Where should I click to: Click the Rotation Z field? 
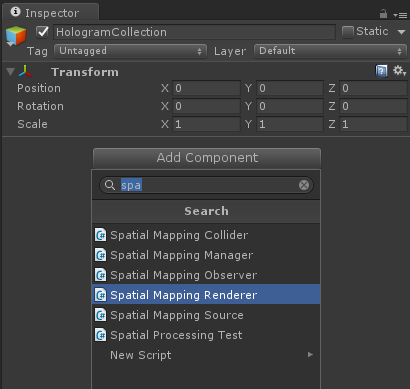373,106
